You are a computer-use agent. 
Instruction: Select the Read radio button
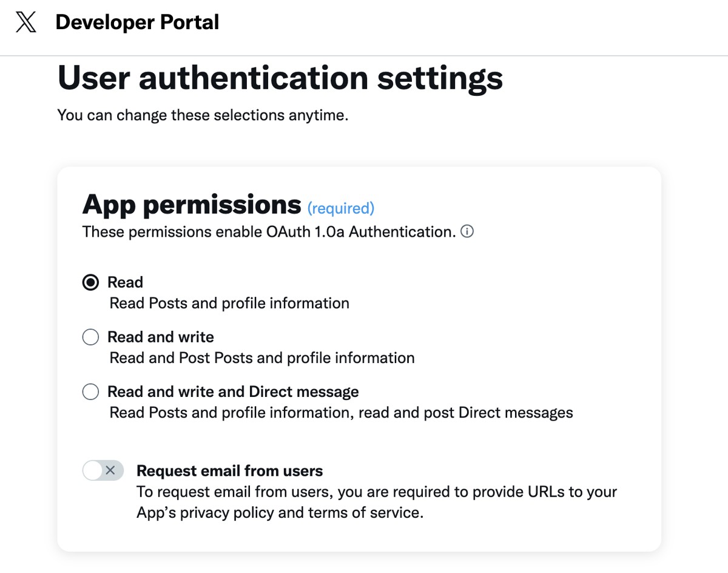coord(90,282)
